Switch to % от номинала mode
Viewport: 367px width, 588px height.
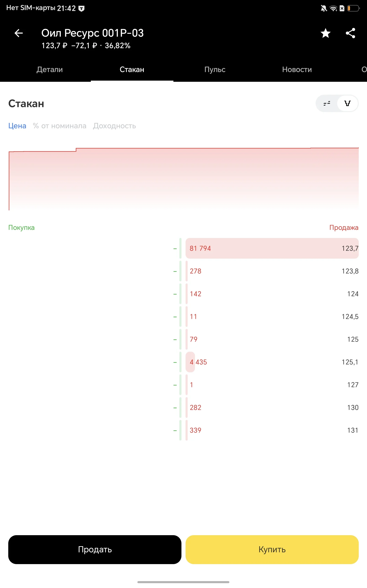point(59,126)
